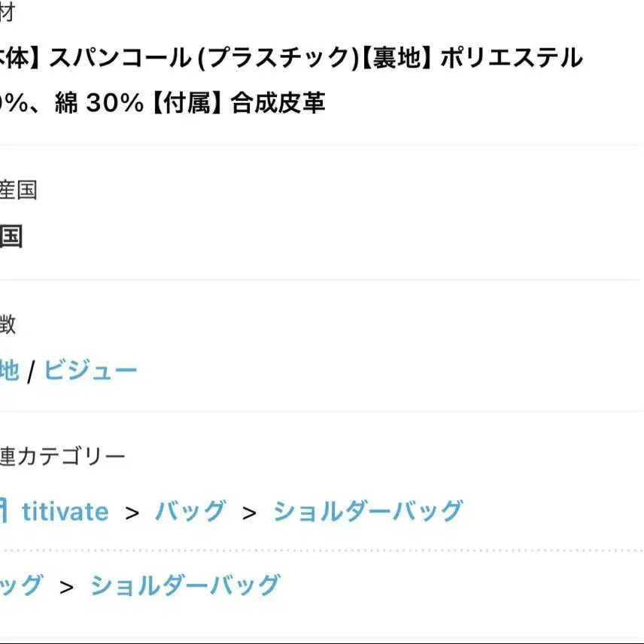Screen dimensions: 644x644
Task: Click the chevron between バッグ and ショルダーバッグ
Action: click(x=250, y=513)
